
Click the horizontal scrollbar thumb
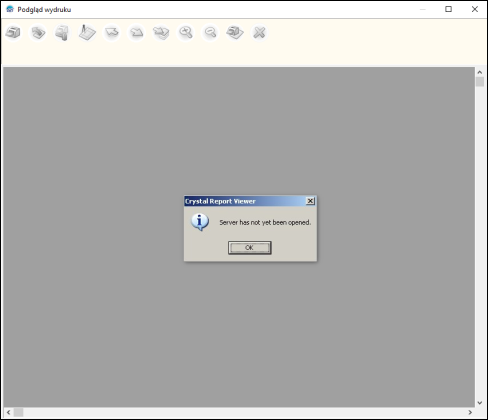(18, 412)
